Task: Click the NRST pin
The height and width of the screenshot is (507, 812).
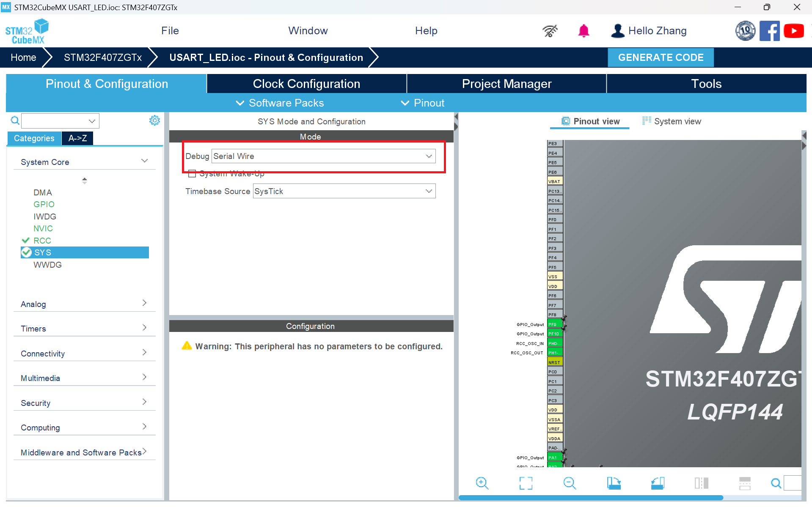Action: pos(555,362)
